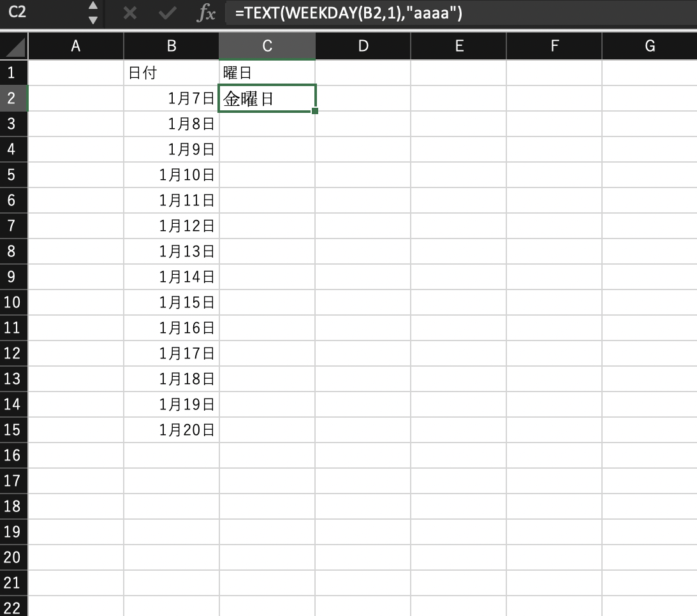
Task: Select row 1 header
Action: [14, 73]
